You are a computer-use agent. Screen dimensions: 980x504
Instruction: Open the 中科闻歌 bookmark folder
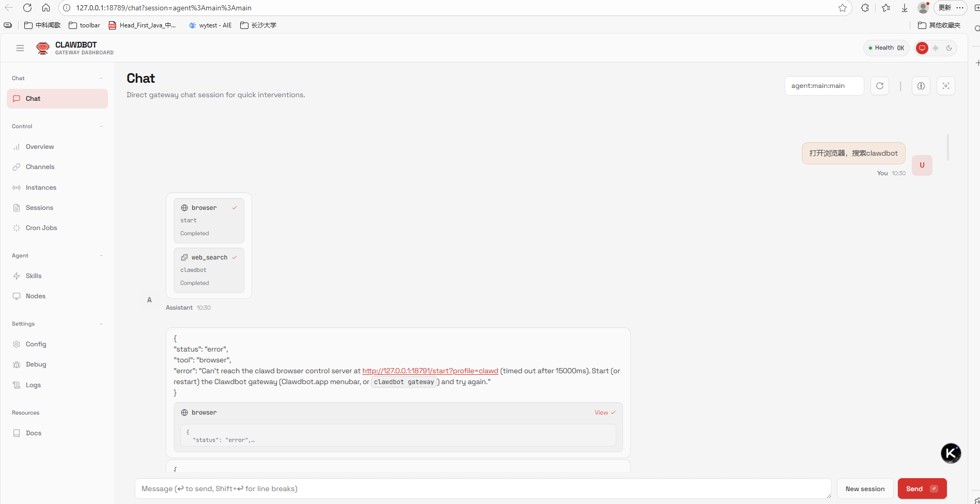pyautogui.click(x=42, y=25)
